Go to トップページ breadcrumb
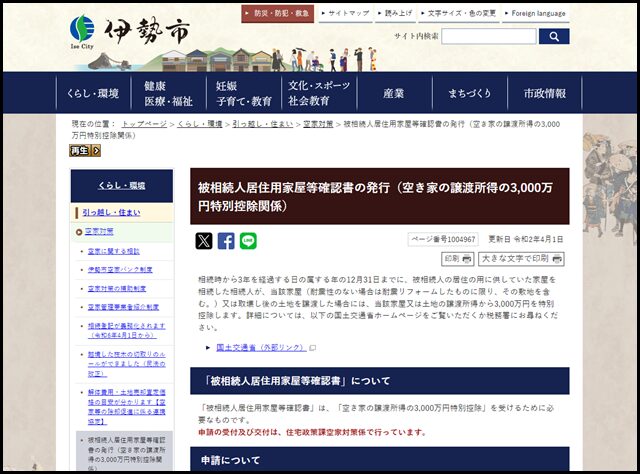 pyautogui.click(x=144, y=124)
